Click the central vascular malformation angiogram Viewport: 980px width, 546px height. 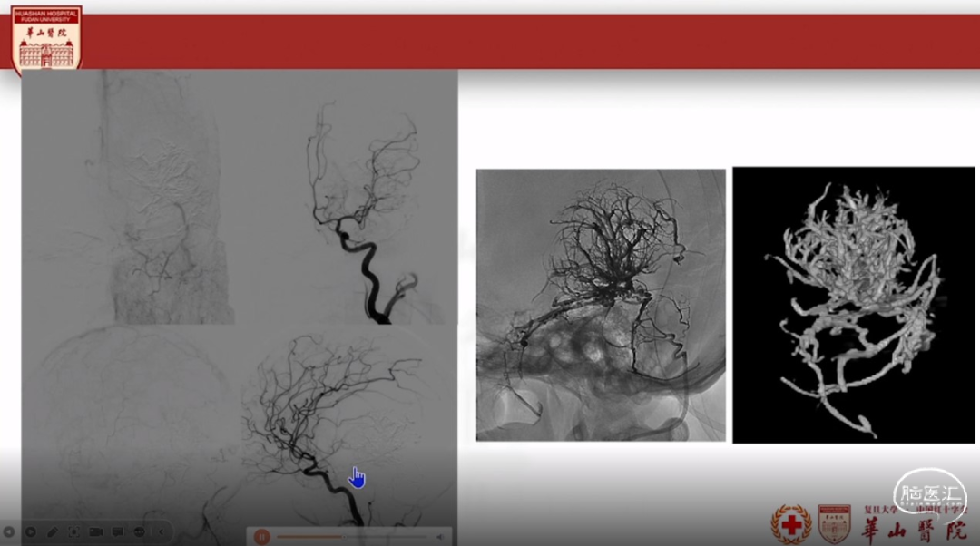coord(601,305)
